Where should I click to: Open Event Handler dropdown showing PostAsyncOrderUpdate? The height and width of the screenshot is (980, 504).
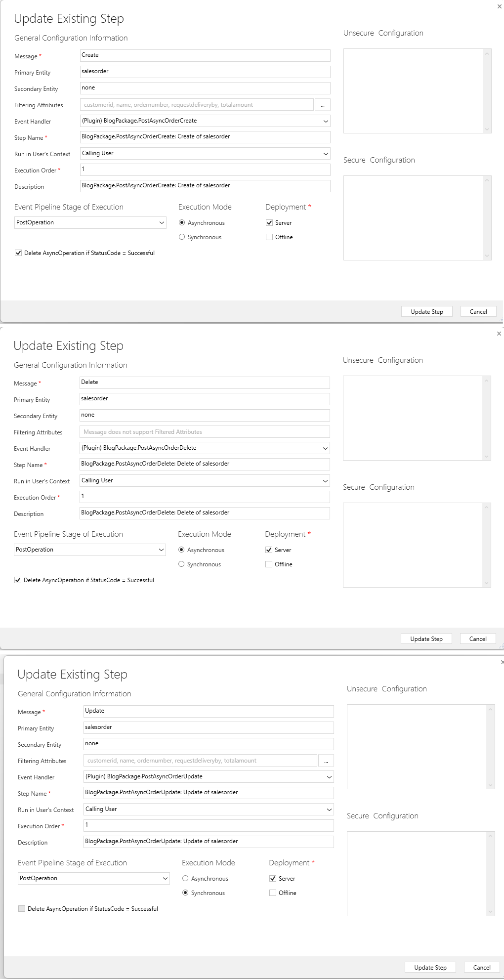click(x=209, y=777)
